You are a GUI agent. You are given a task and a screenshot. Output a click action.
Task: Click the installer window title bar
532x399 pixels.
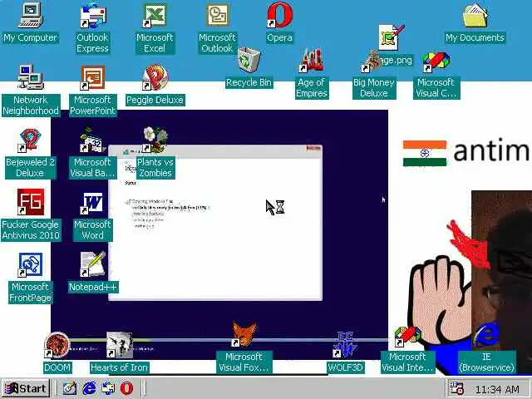point(215,151)
